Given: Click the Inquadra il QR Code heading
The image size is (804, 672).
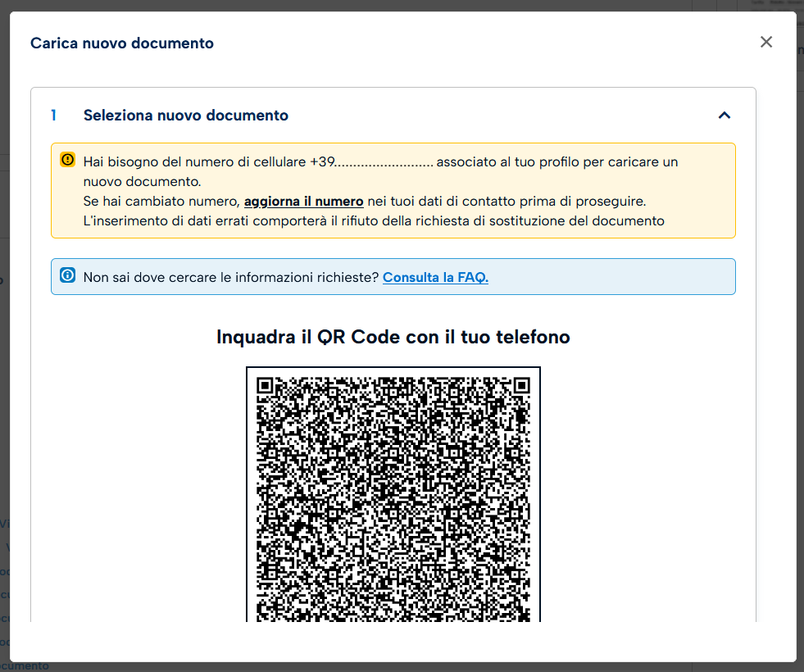Looking at the screenshot, I should (393, 337).
